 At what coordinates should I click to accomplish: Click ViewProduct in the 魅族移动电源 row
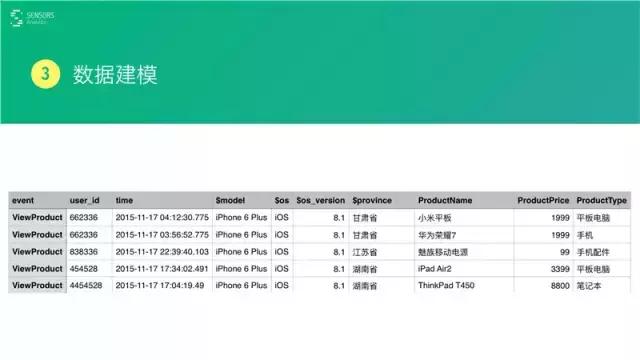point(37,252)
